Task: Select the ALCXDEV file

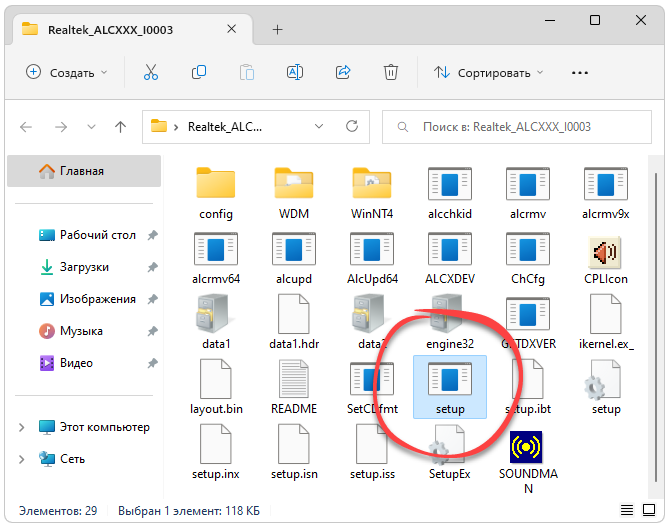Action: [450, 258]
